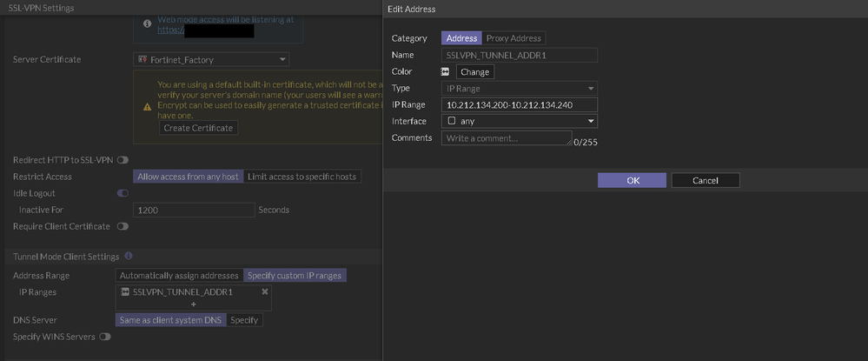
Task: Turn on Specify WINS Servers switch
Action: [x=105, y=337]
